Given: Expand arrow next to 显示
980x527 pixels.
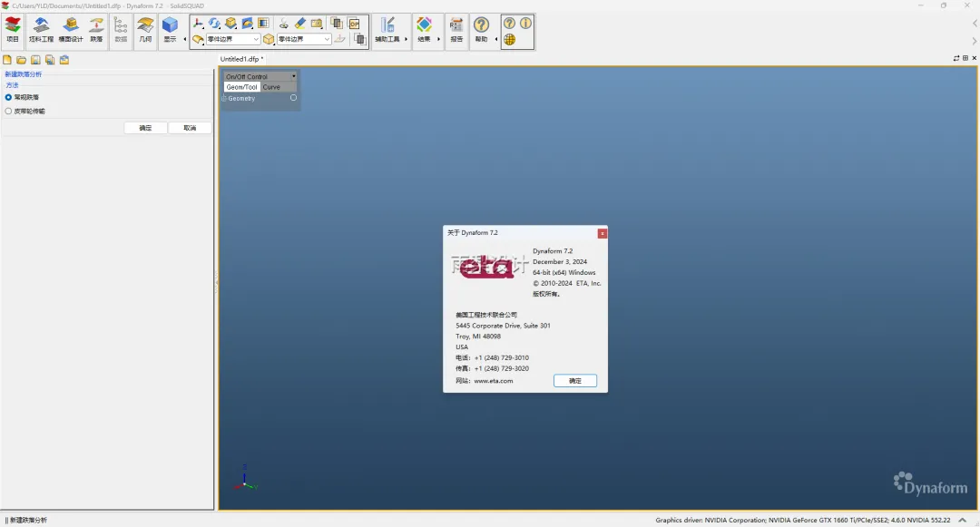Looking at the screenshot, I should click(x=184, y=39).
